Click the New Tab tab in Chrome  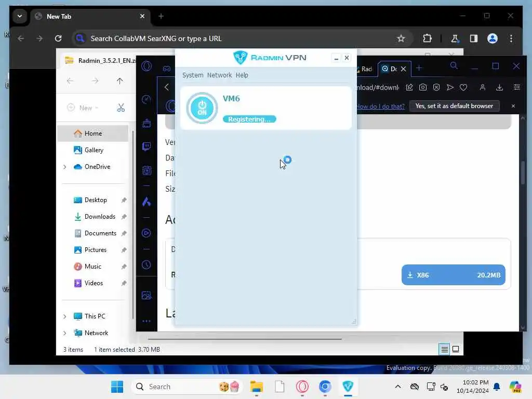(x=90, y=16)
